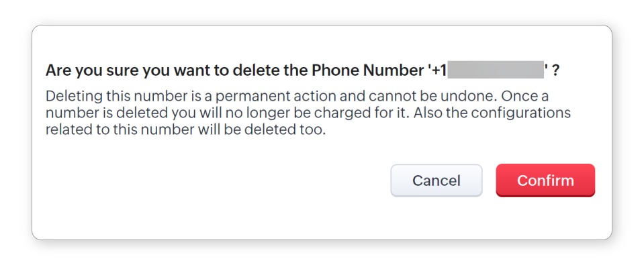The image size is (644, 265).
Task: Click the Cancel button
Action: [436, 180]
